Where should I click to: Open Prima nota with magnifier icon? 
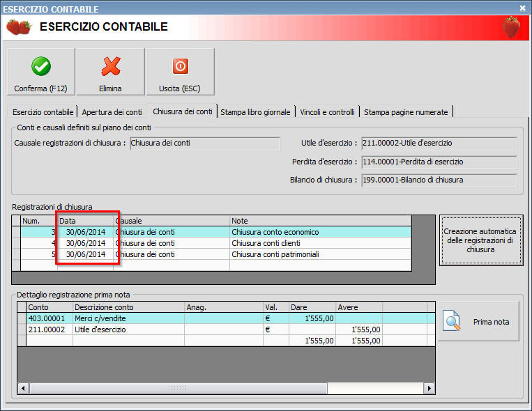(478, 321)
